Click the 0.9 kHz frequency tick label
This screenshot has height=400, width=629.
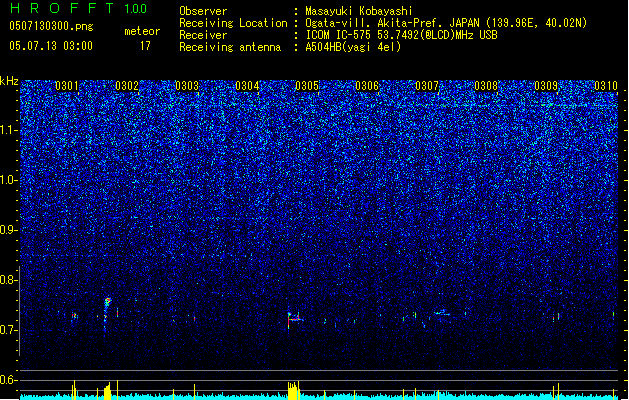(x=9, y=230)
